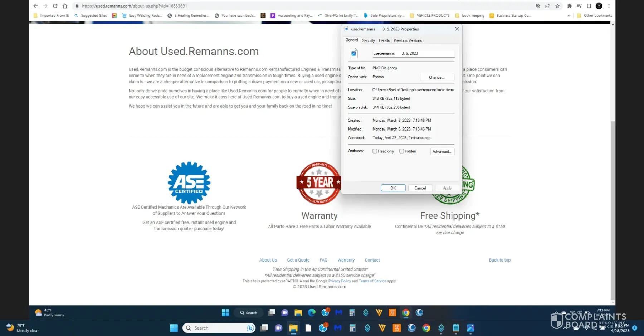
Task: Click the file name field in Properties
Action: pyautogui.click(x=413, y=53)
